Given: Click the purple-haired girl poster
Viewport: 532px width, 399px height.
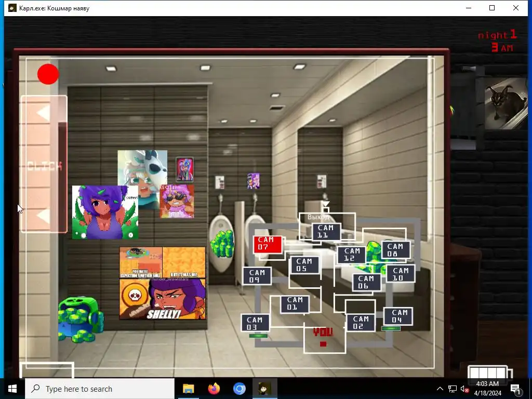Looking at the screenshot, I should click(105, 212).
